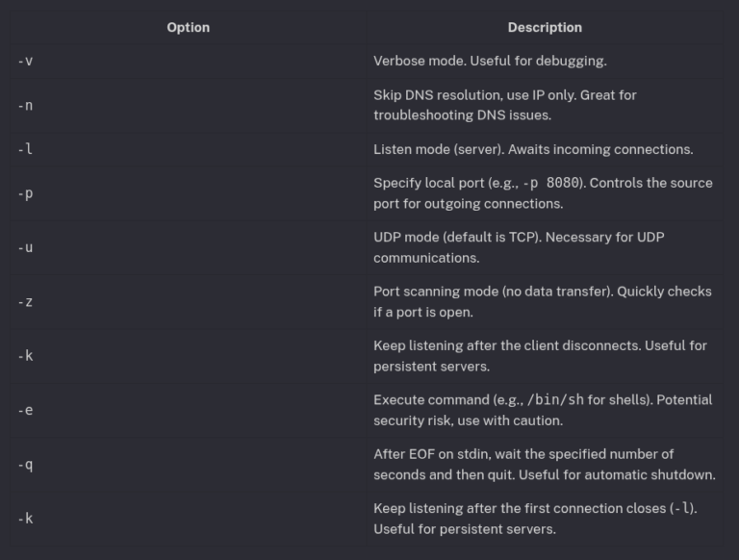
Task: Click the Description column header
Action: point(545,27)
